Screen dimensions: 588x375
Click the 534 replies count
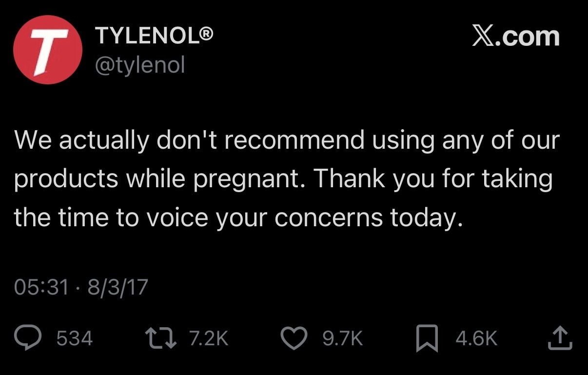[75, 338]
